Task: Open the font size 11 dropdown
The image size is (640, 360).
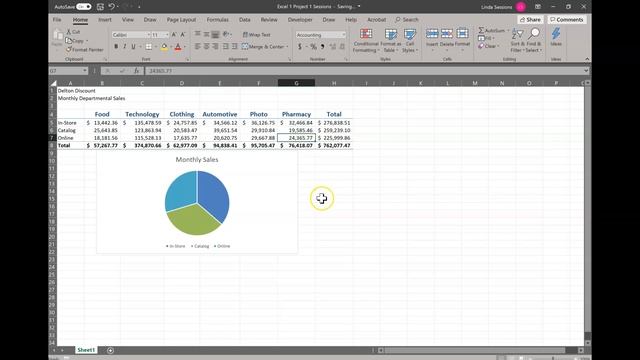Action: 167,35
